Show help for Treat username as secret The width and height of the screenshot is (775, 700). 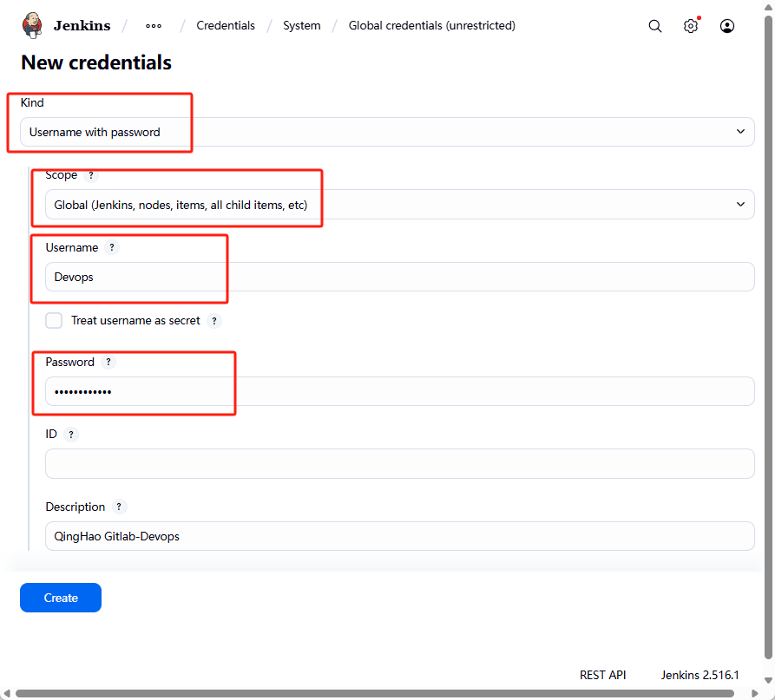click(x=214, y=321)
